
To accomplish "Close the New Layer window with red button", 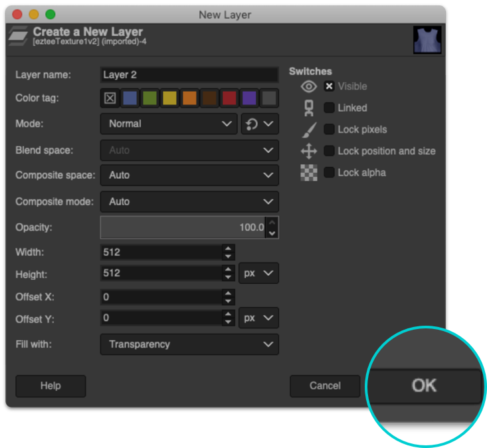I will tap(17, 15).
